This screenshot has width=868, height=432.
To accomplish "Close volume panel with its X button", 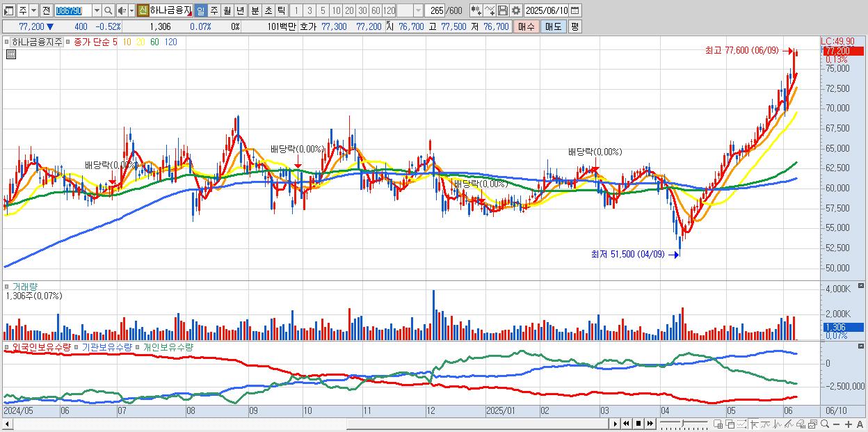I will point(861,286).
